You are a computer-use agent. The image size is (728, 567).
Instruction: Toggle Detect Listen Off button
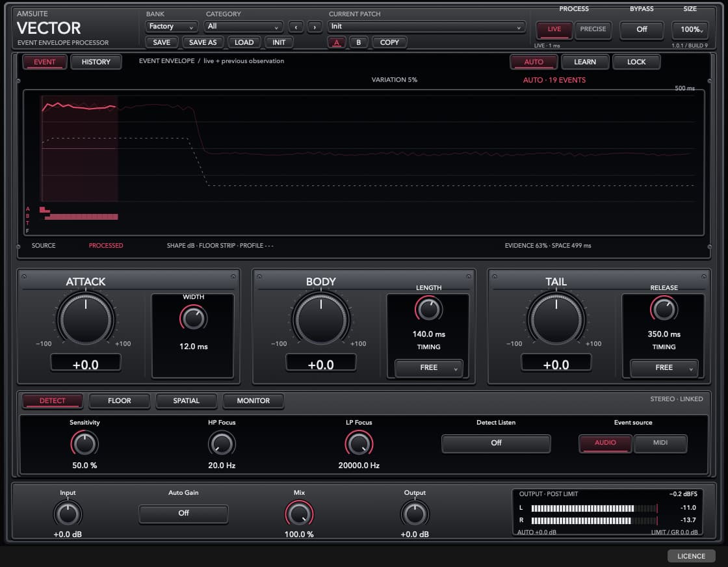tap(496, 443)
